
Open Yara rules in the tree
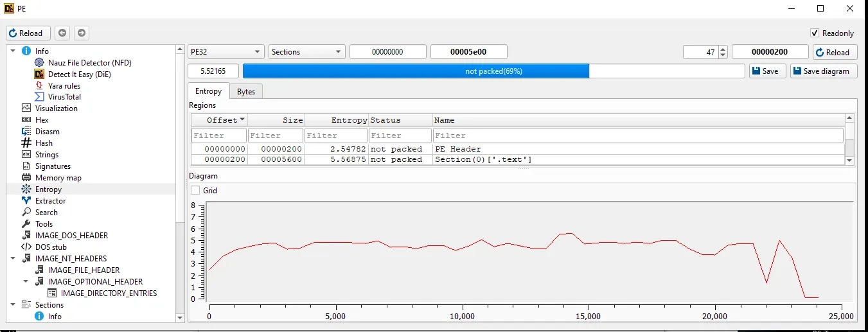point(64,86)
